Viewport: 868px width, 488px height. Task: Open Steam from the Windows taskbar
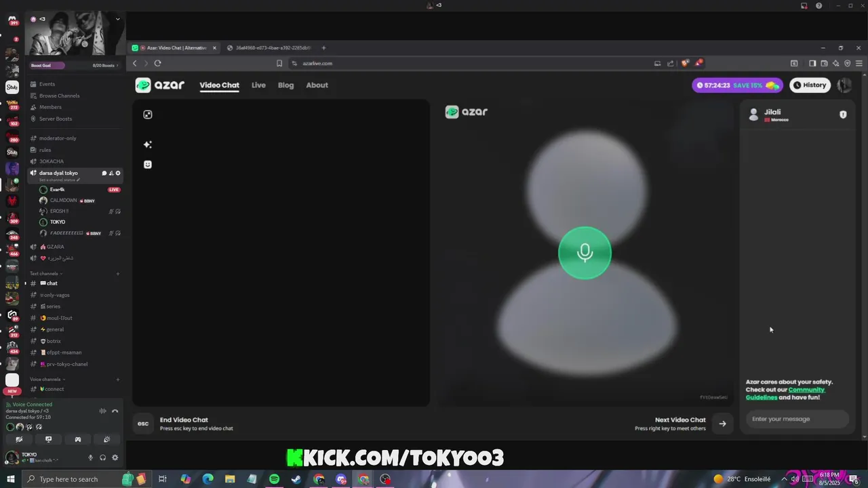pyautogui.click(x=296, y=479)
